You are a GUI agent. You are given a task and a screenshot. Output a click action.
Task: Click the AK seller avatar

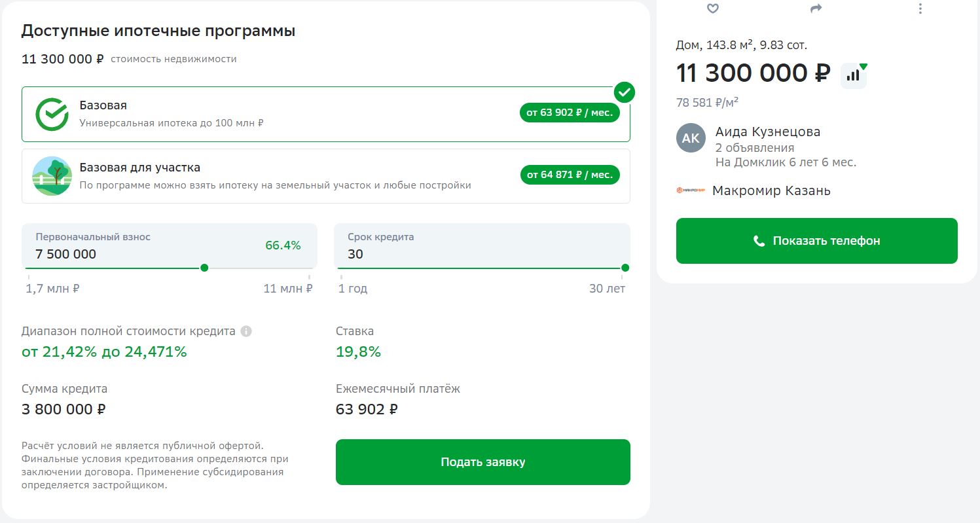691,138
